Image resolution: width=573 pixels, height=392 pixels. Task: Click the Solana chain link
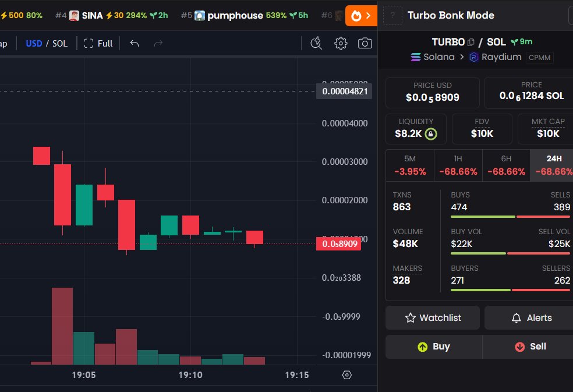click(x=433, y=57)
